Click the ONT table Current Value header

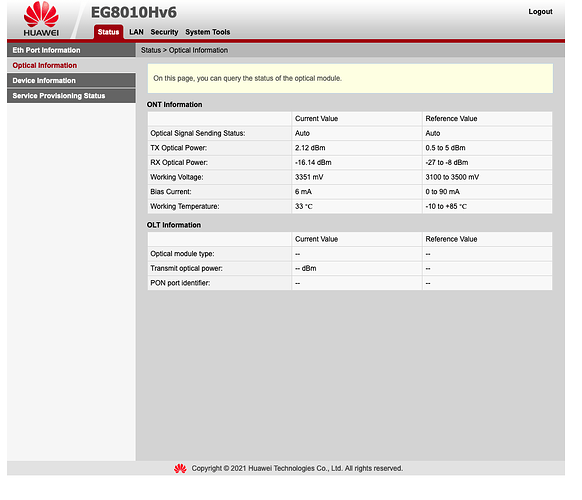(316, 119)
